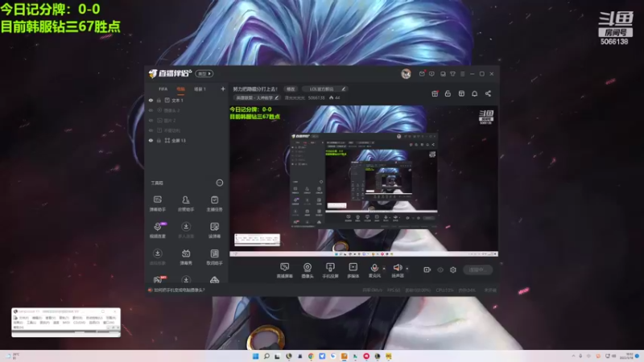Open the 弹幕秀 tool
Screen dimensions: 644x362
[186, 257]
